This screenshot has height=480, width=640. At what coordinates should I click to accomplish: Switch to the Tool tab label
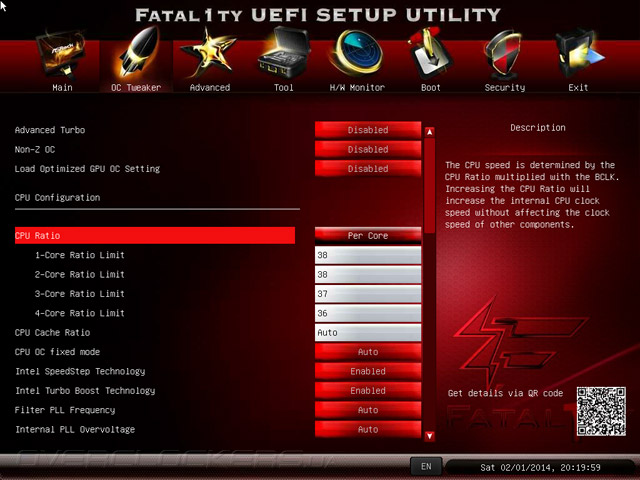click(283, 87)
